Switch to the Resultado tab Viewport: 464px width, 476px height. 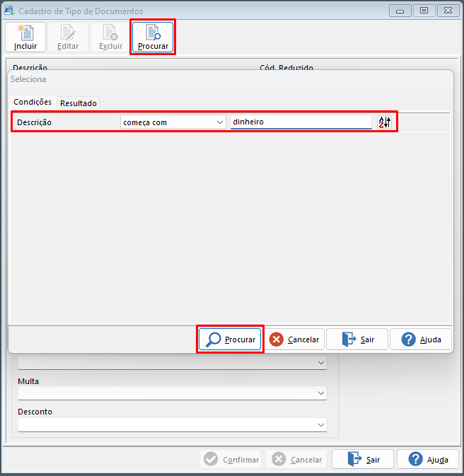(x=79, y=103)
